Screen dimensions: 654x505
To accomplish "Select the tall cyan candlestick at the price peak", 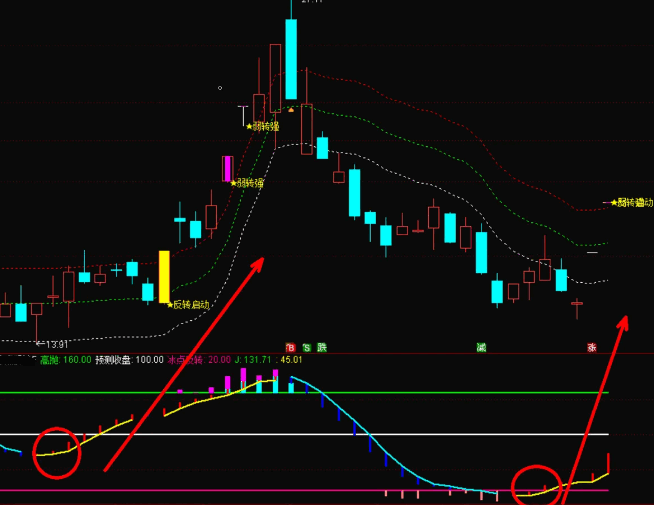I will (291, 59).
